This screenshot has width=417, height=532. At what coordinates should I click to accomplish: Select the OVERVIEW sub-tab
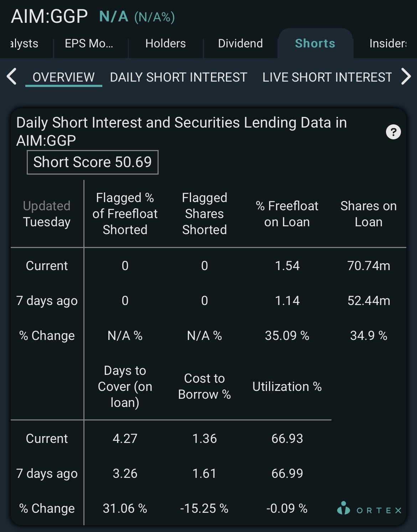[64, 77]
